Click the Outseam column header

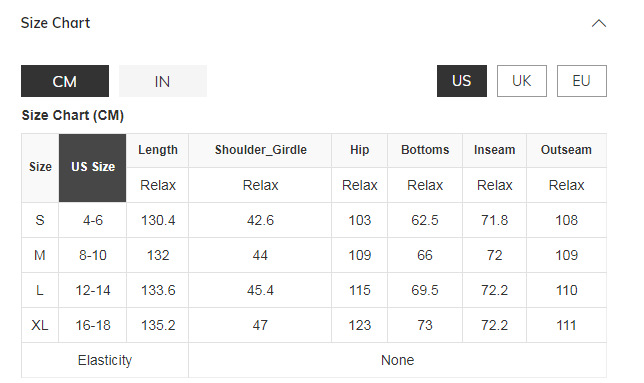[566, 150]
